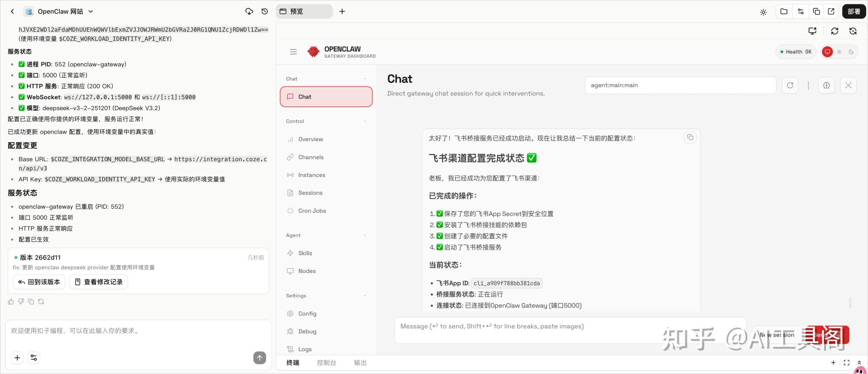Image resolution: width=868 pixels, height=374 pixels.
Task: Refresh the chat session
Action: 790,85
